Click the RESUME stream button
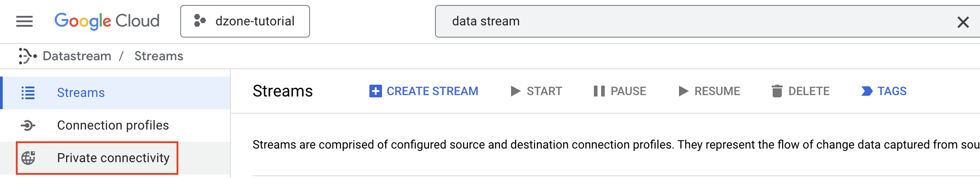 (x=709, y=91)
